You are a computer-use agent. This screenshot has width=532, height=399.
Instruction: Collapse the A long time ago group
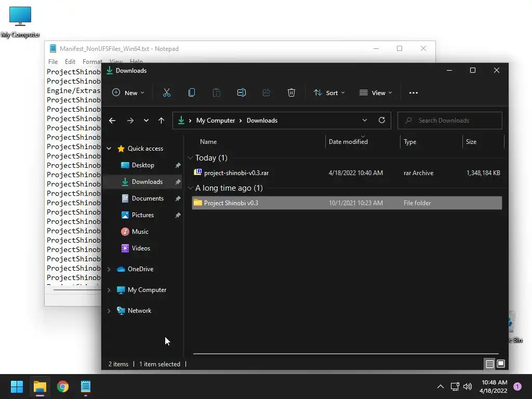190,188
